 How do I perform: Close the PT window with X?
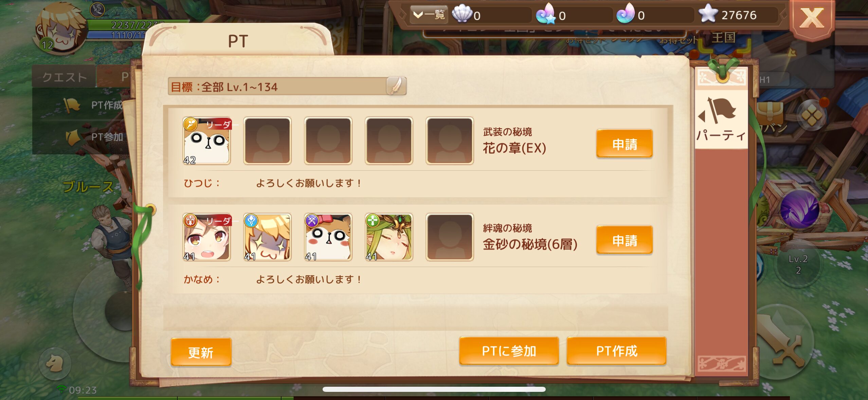click(x=812, y=18)
